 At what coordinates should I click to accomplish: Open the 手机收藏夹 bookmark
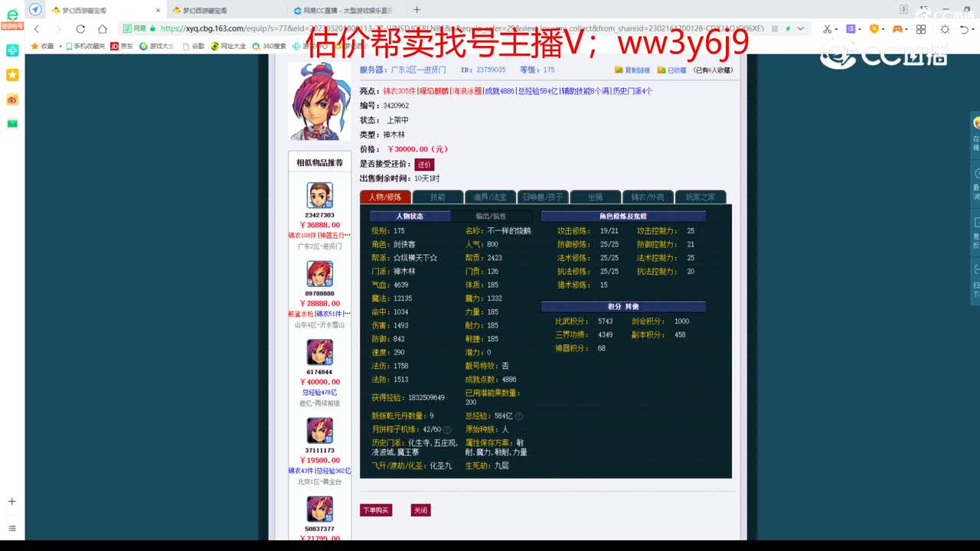coord(85,46)
